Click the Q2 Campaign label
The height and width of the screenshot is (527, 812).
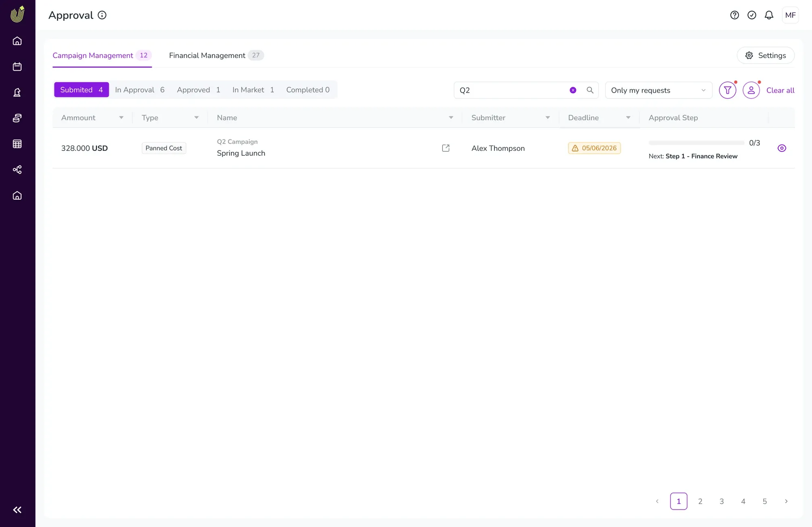237,142
